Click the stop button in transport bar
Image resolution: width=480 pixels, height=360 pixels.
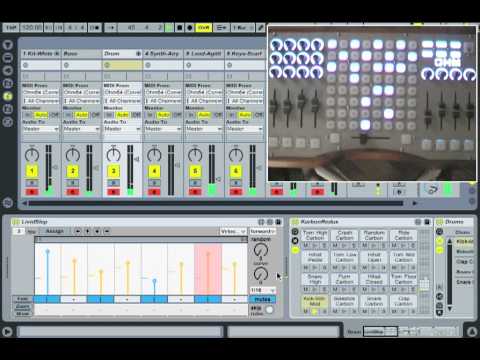click(x=180, y=27)
